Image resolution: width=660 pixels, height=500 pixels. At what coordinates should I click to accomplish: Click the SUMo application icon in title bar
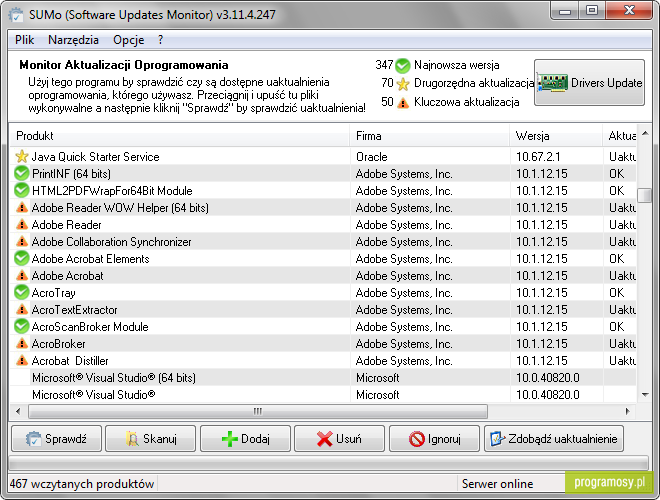point(16,15)
